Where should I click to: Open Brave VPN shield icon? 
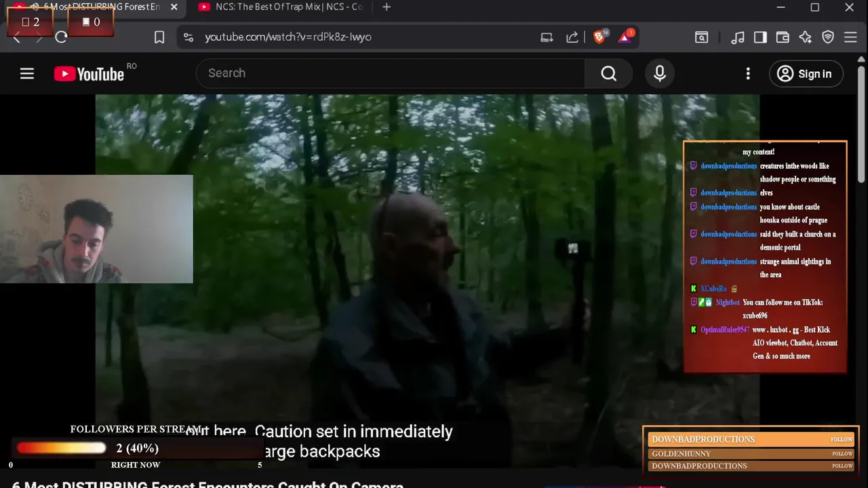coord(828,37)
